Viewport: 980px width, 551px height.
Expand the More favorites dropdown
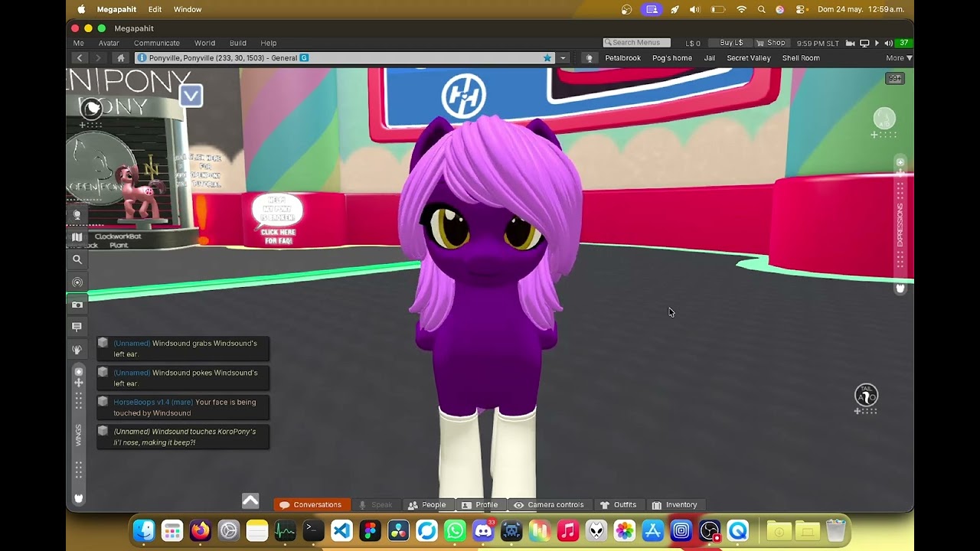899,58
